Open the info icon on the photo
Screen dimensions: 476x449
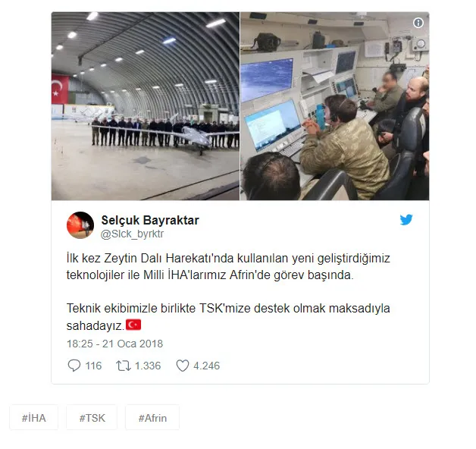[418, 23]
